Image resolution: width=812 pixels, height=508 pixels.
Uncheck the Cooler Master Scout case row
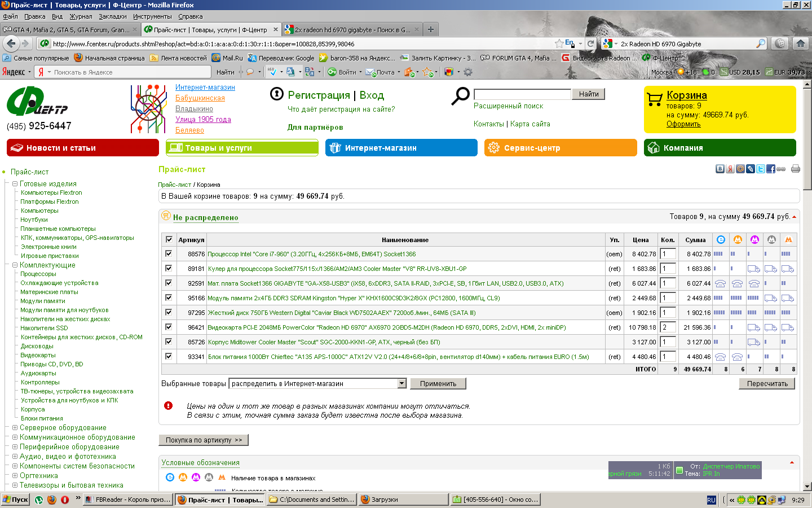click(169, 341)
